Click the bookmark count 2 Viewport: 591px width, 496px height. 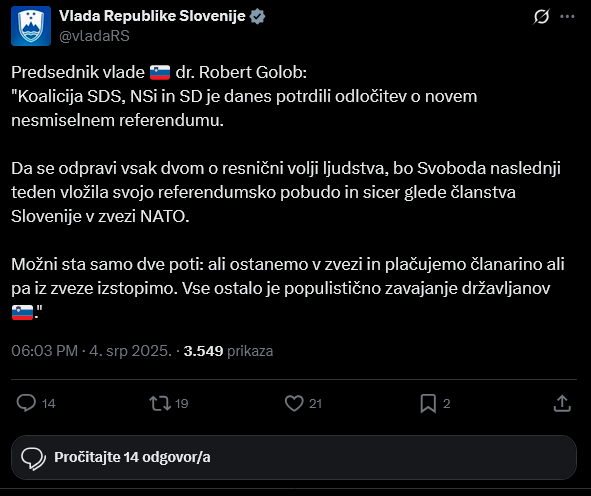[447, 404]
